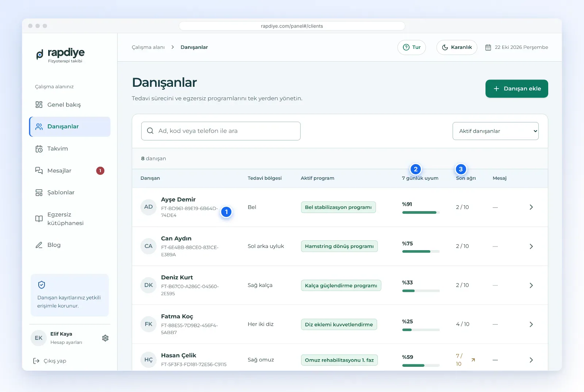Click the calendar icon beside the date
Image resolution: width=584 pixels, height=392 pixels.
(x=488, y=47)
